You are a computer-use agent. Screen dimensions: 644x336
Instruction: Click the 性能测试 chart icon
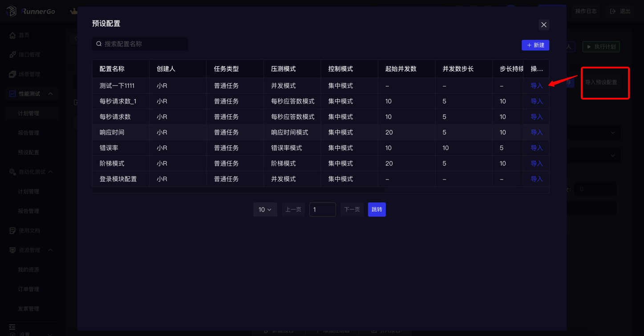(x=12, y=94)
